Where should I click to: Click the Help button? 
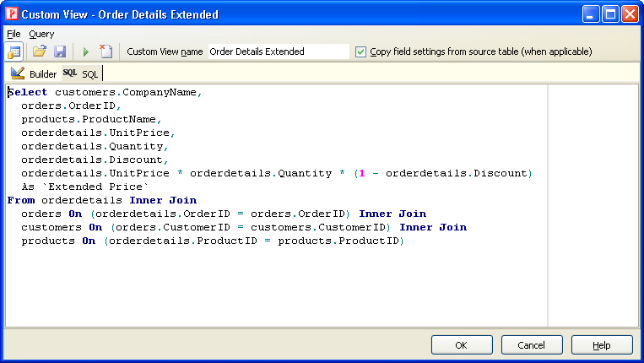tap(602, 345)
